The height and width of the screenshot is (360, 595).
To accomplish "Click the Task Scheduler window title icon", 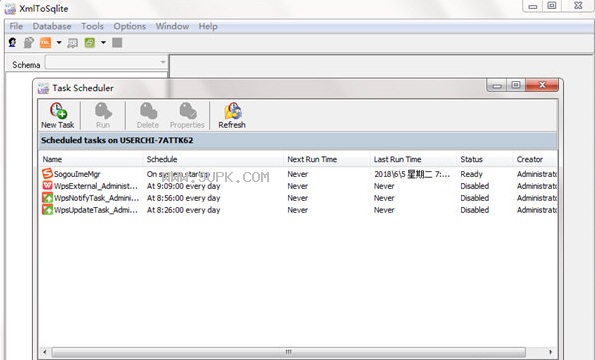I will [43, 88].
